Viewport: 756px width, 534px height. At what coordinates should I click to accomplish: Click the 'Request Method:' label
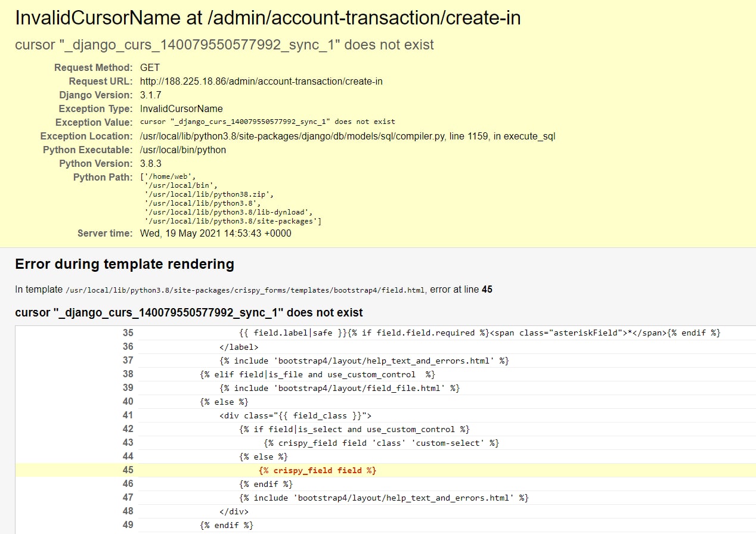[94, 68]
